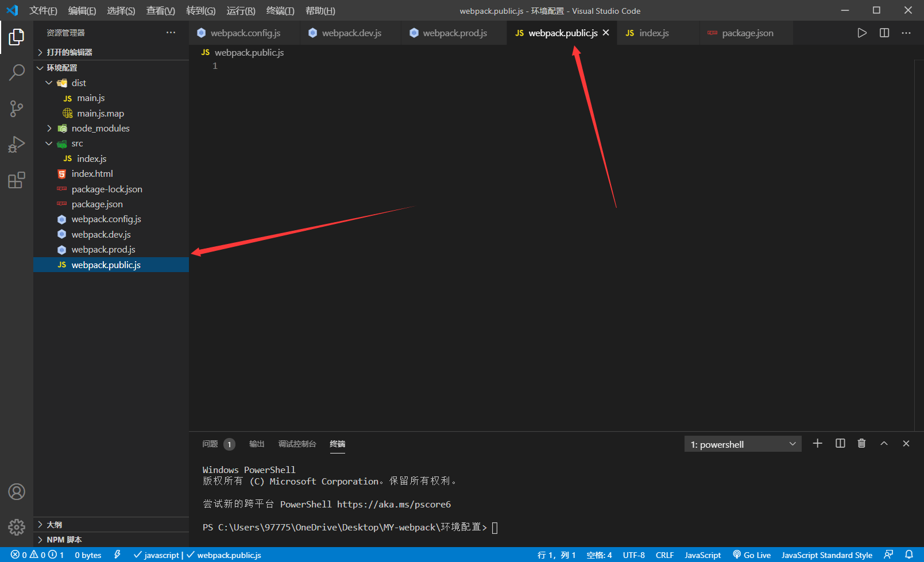
Task: Switch to webpack.dev.js editor tab
Action: (350, 33)
